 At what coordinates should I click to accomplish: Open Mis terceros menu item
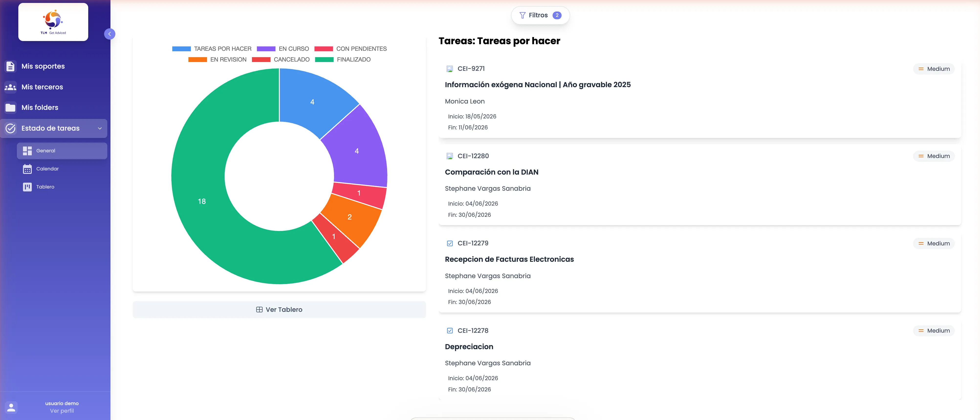click(54, 87)
